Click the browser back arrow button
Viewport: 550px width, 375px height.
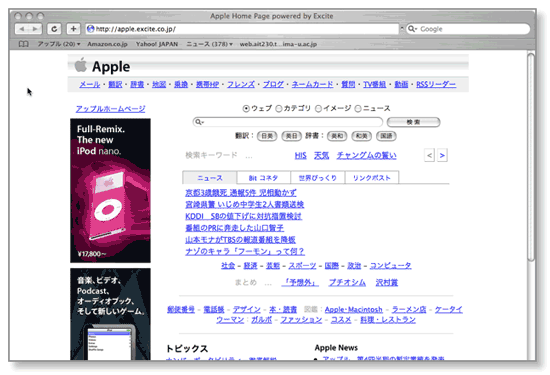22,29
